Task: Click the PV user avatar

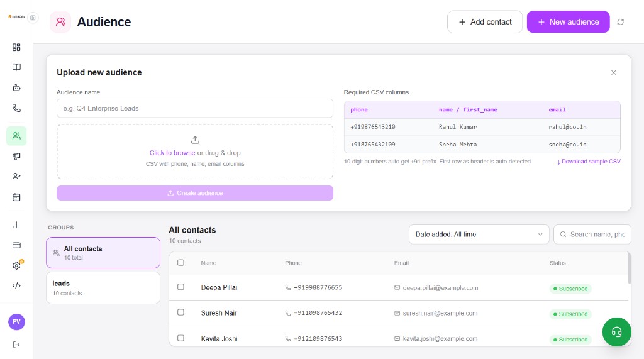Action: [x=16, y=322]
